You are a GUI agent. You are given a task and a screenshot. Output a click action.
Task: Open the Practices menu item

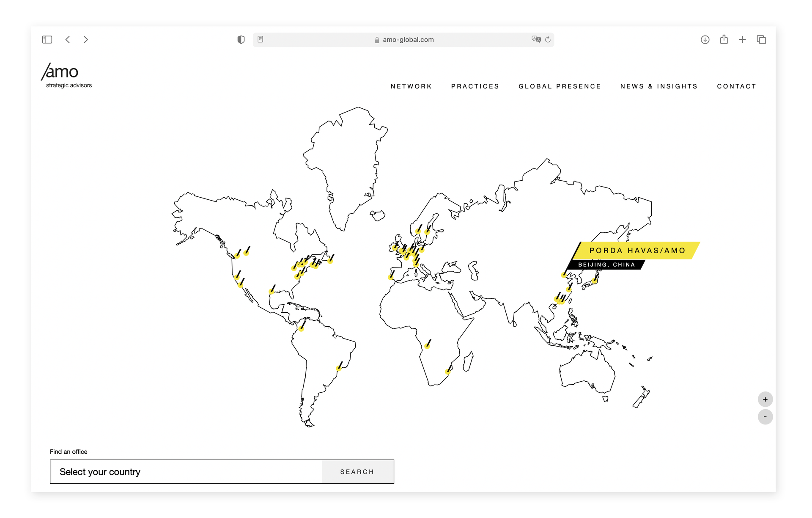tap(475, 86)
